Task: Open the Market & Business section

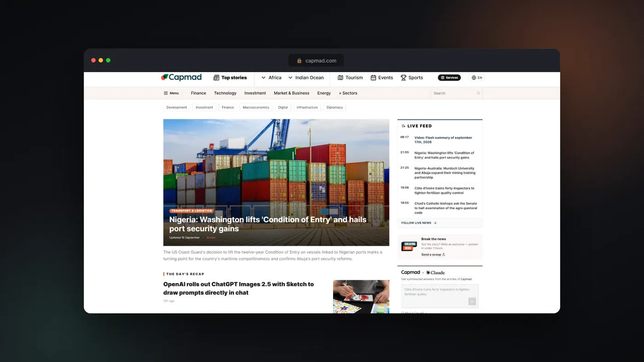Action: click(x=292, y=93)
